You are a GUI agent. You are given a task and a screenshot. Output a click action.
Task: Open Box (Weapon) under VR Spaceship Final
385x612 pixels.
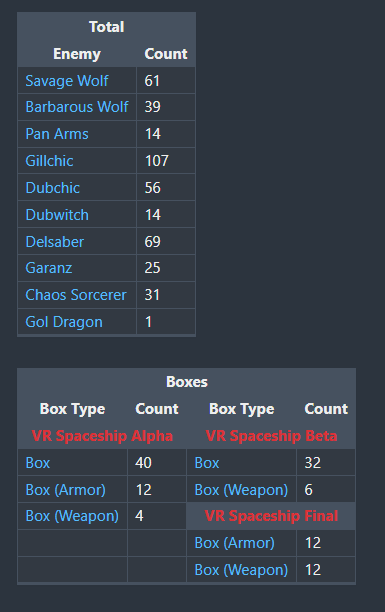[x=241, y=570]
